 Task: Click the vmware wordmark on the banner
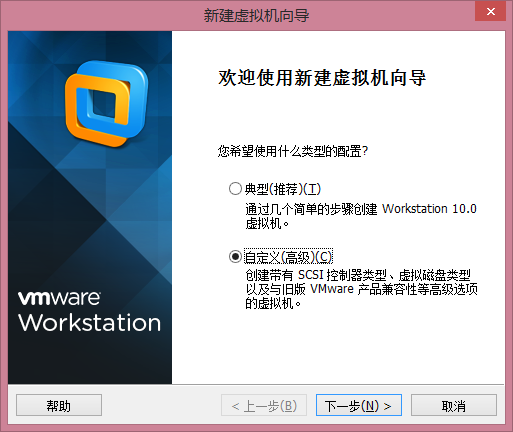click(59, 298)
